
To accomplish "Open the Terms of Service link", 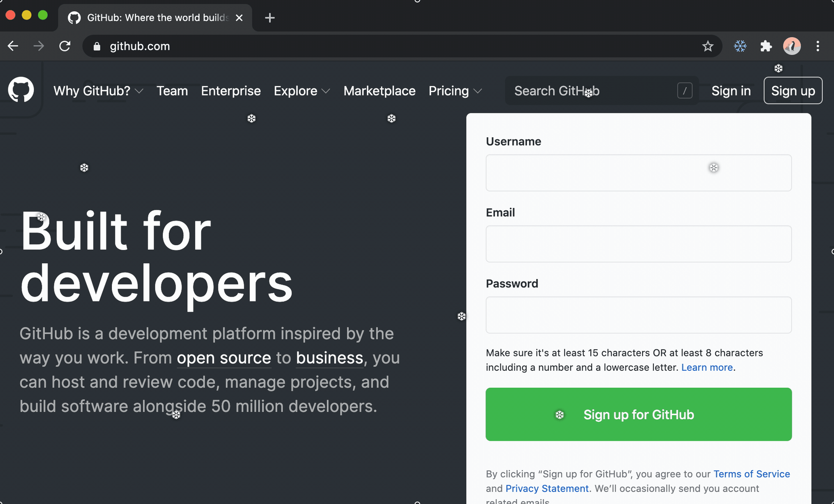I will point(752,474).
